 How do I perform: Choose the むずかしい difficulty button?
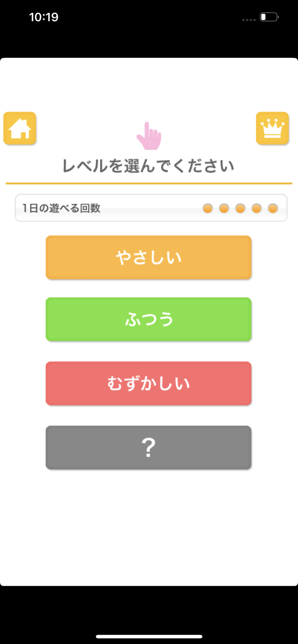pyautogui.click(x=148, y=383)
